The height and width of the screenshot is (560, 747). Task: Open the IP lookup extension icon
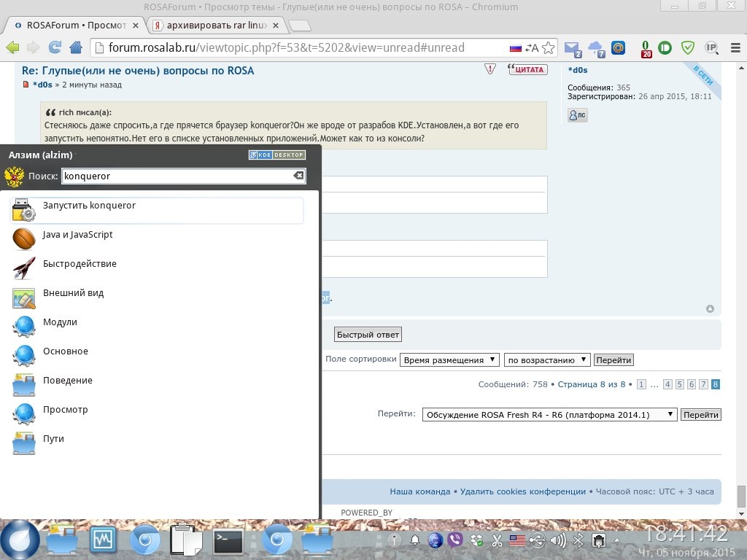[x=711, y=47]
